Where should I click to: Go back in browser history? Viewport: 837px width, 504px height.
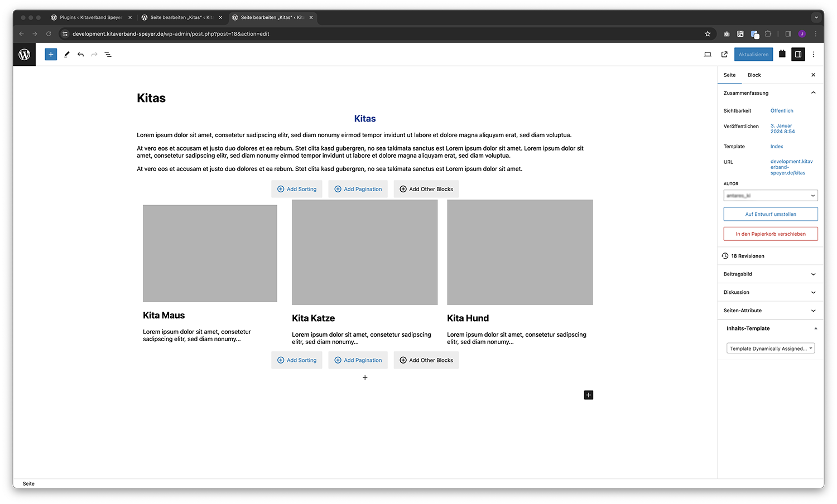tap(22, 34)
